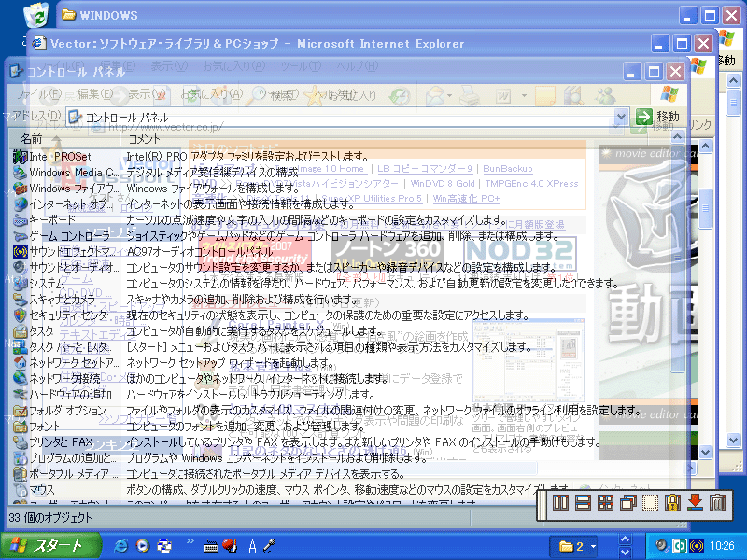Click the trash can icon in floating toolbar

pyautogui.click(x=717, y=502)
